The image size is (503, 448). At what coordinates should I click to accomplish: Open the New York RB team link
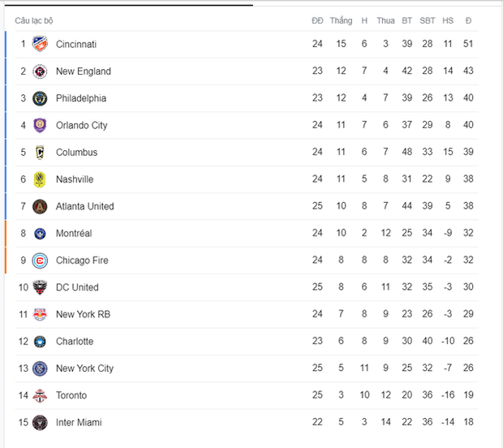click(83, 314)
